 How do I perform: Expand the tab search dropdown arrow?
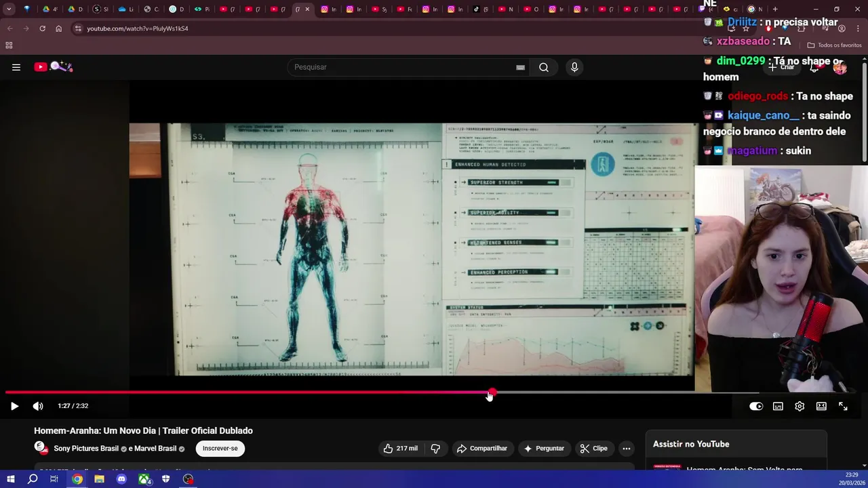click(9, 9)
